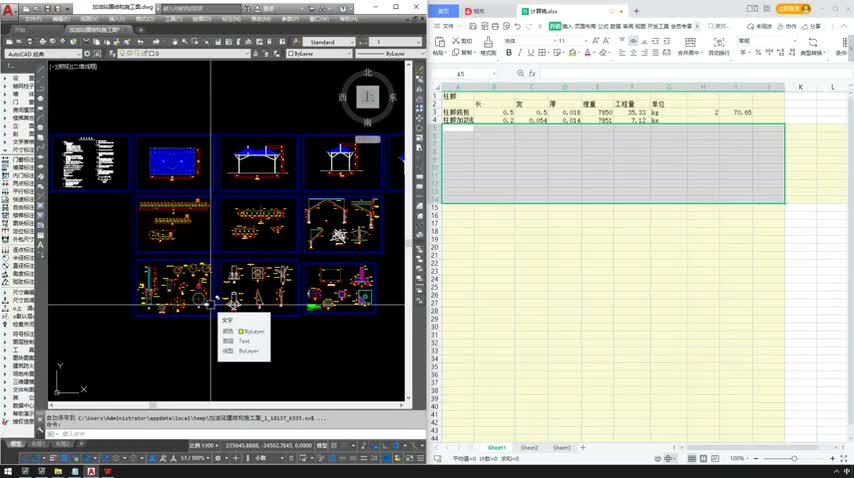Click the wrap text icon
Image resolution: width=854 pixels, height=478 pixels.
(718, 44)
